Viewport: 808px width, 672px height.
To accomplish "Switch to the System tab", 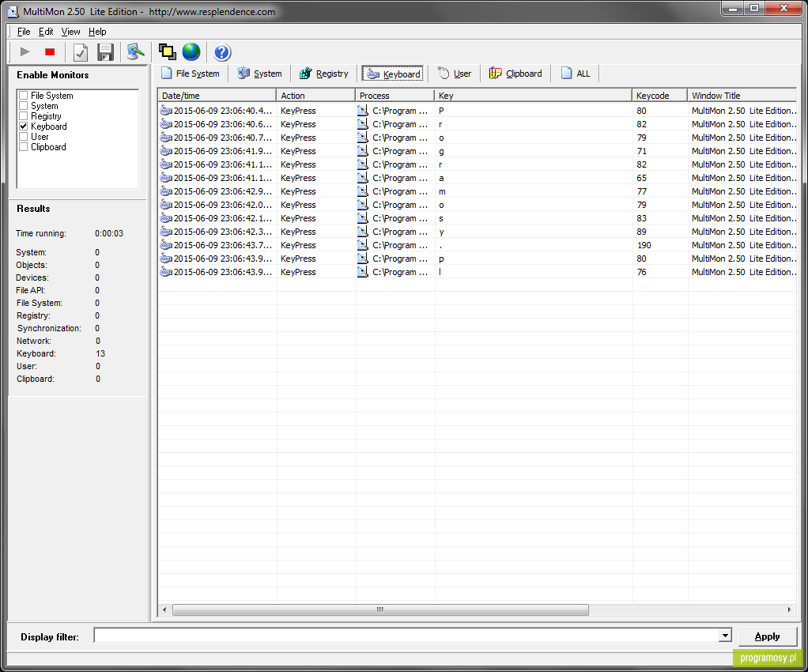I will [259, 74].
